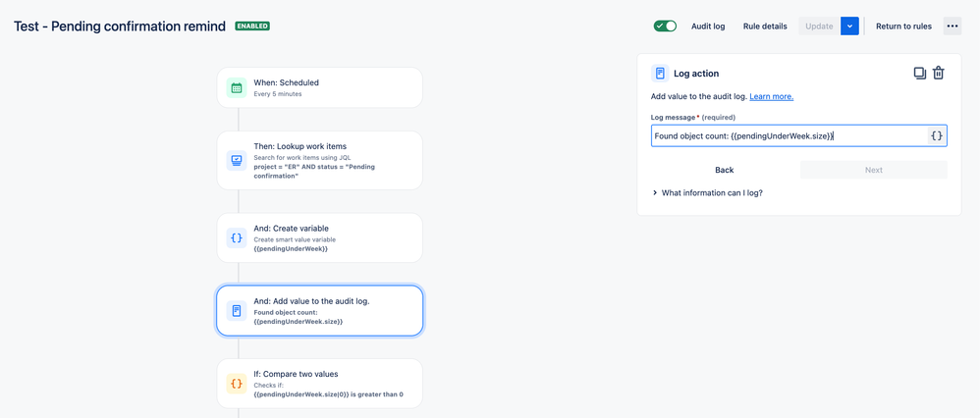Click Return to rules
Viewport: 980px width, 418px height.
pos(903,26)
